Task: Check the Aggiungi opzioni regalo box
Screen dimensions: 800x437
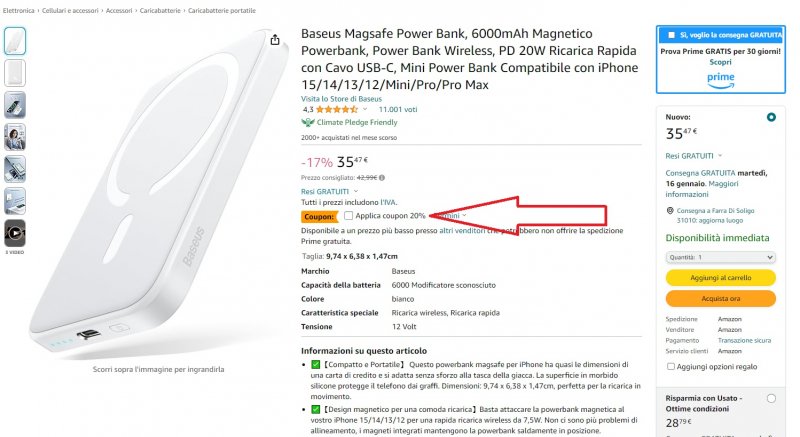Action: pos(670,367)
